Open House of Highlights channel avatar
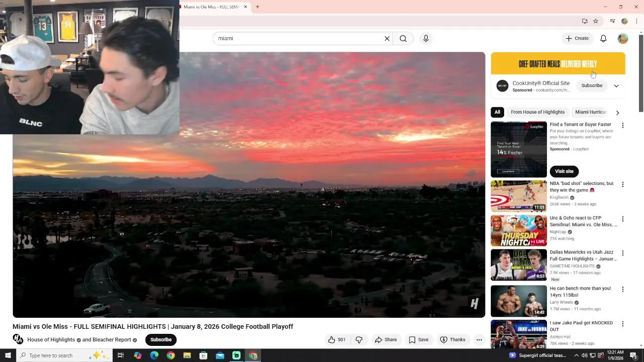The height and width of the screenshot is (362, 644). pyautogui.click(x=18, y=339)
